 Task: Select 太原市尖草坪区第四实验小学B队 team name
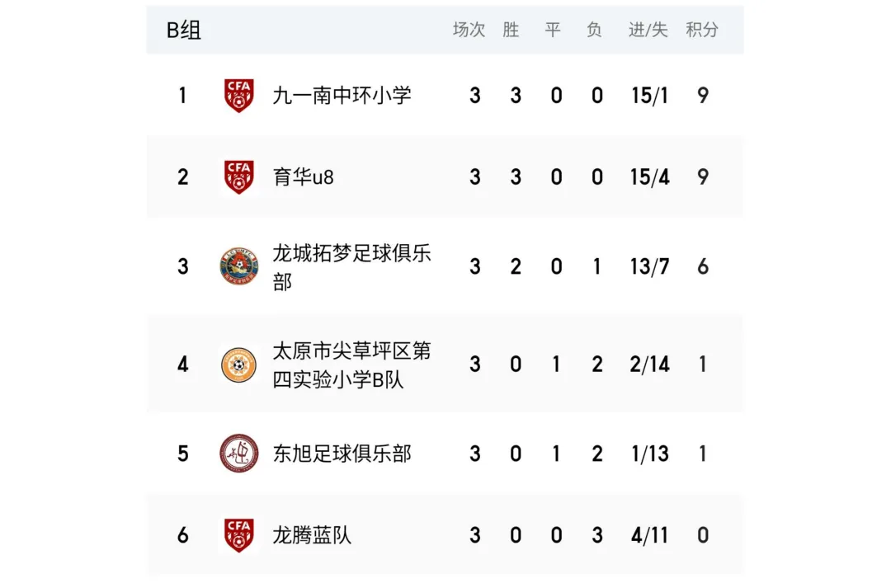click(x=351, y=365)
